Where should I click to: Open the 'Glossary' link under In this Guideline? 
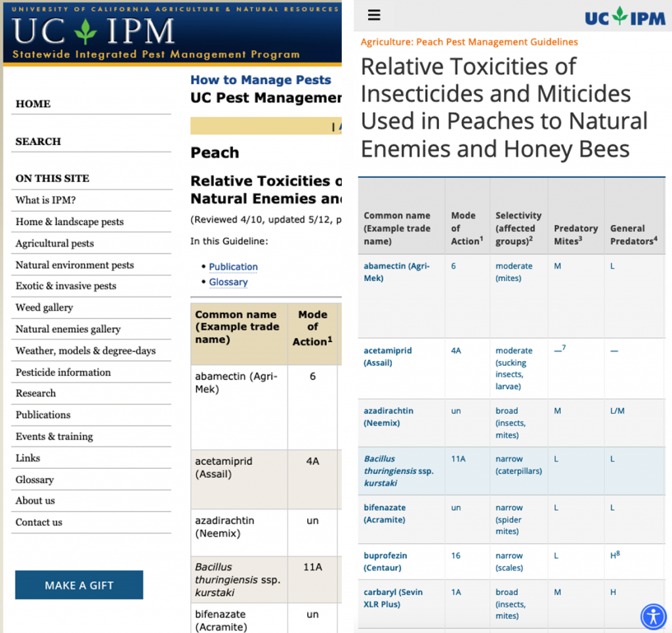click(228, 282)
